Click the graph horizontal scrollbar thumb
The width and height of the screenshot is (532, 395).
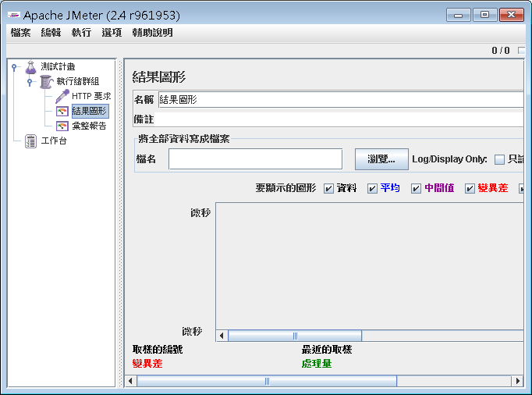pos(295,336)
